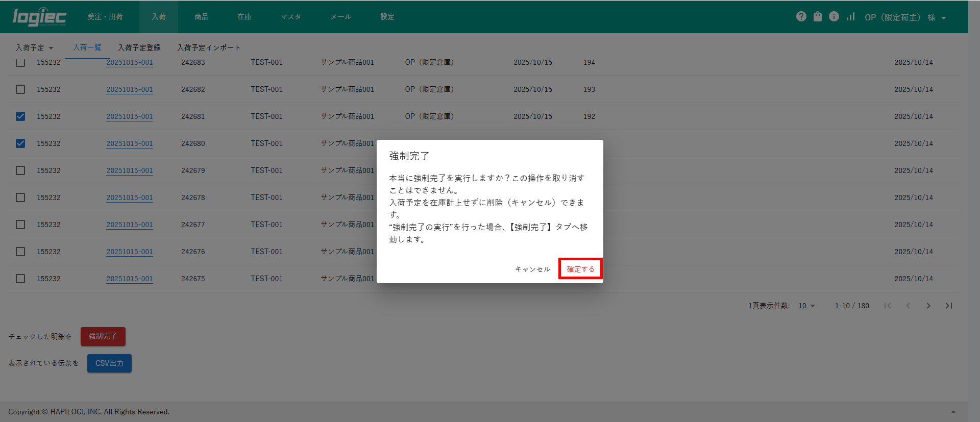Image resolution: width=980 pixels, height=422 pixels.
Task: Click the help question mark icon
Action: pyautogui.click(x=801, y=17)
